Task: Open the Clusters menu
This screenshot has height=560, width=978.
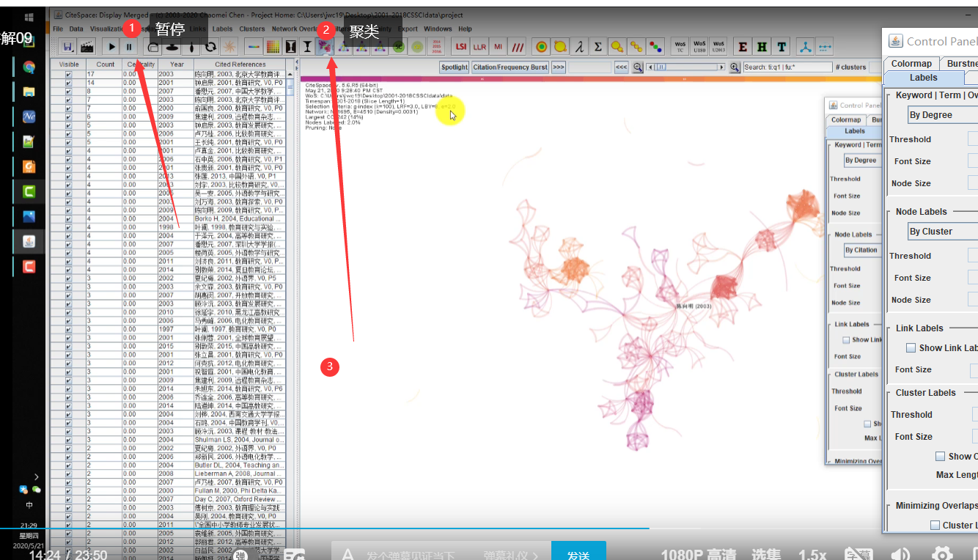Action: pyautogui.click(x=251, y=29)
